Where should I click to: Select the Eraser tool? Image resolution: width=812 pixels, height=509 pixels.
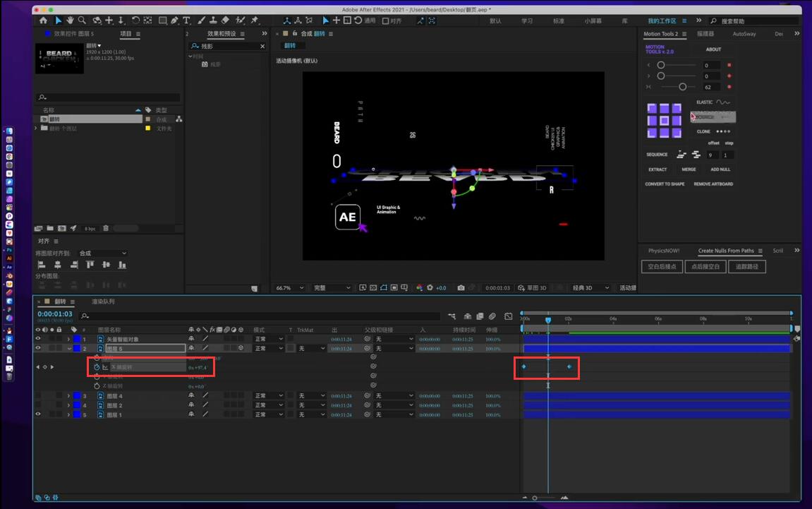(x=225, y=20)
